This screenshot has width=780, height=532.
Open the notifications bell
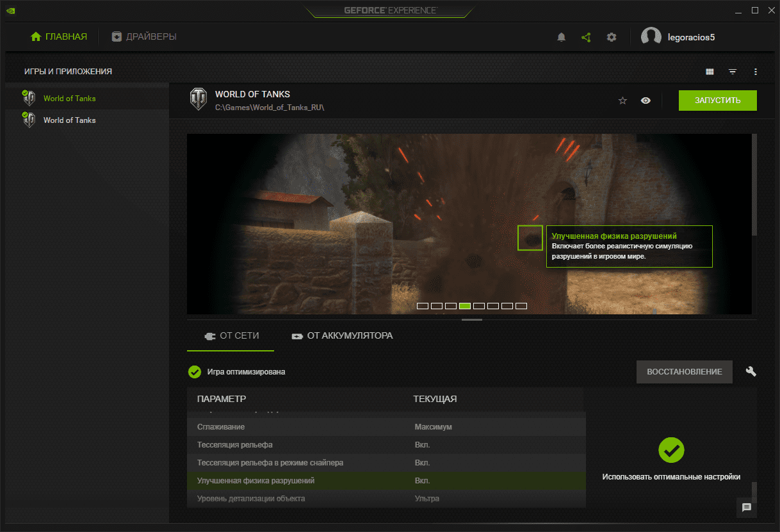coord(562,37)
